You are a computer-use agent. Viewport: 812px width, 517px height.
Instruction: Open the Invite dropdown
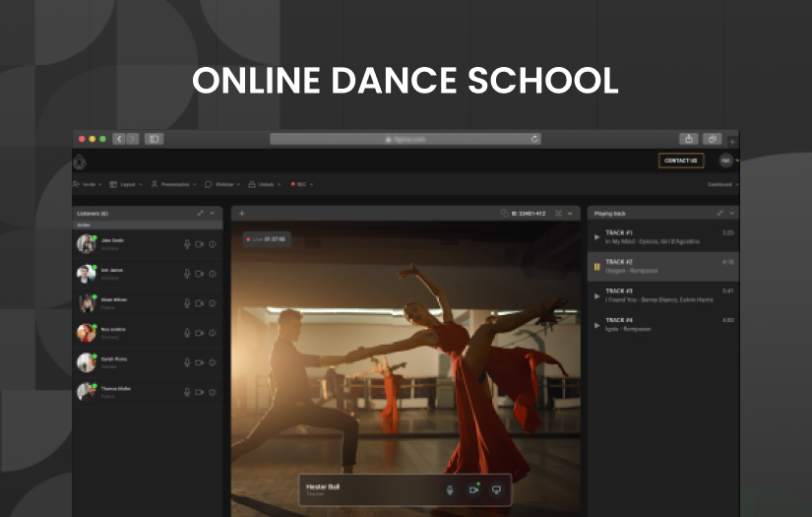pos(87,184)
